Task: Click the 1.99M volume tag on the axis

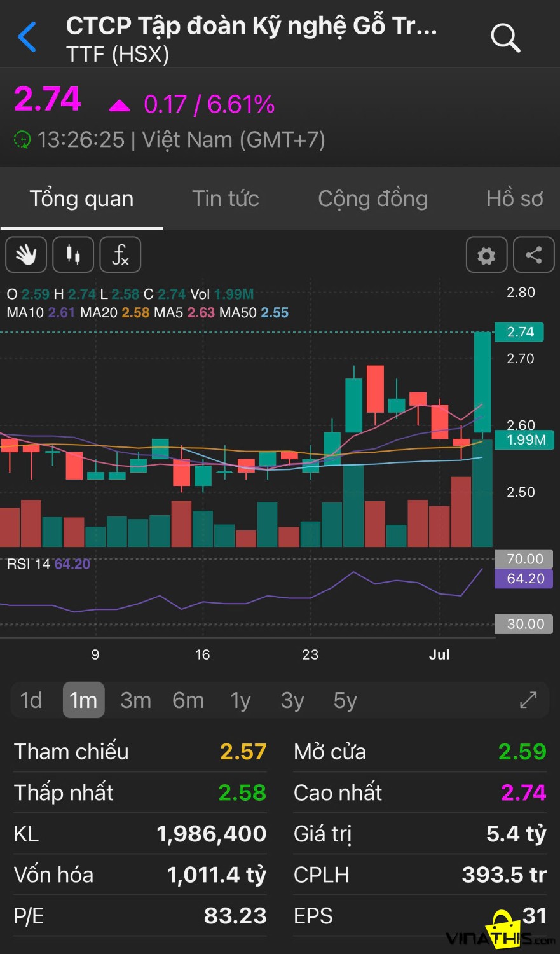Action: click(x=525, y=439)
